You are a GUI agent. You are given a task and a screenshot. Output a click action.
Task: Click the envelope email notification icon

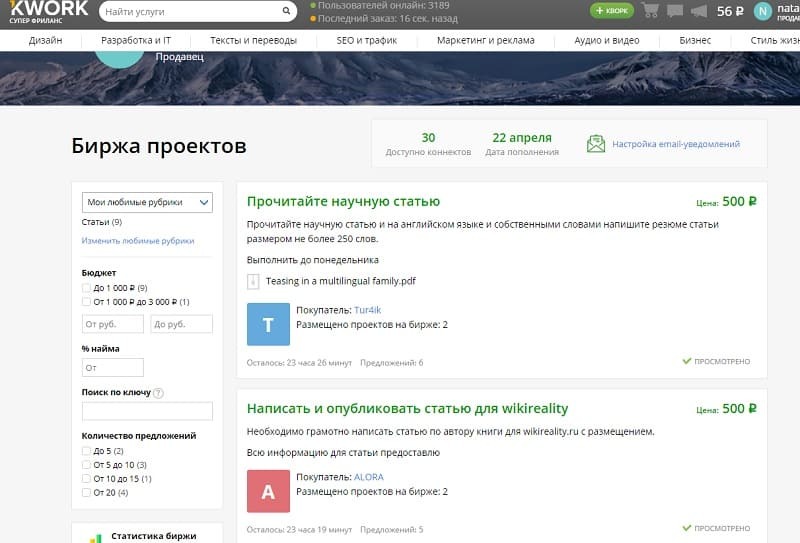(596, 144)
